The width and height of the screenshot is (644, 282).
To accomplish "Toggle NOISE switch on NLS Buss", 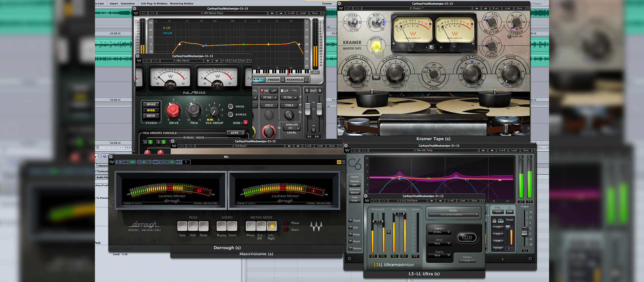I will point(230,106).
